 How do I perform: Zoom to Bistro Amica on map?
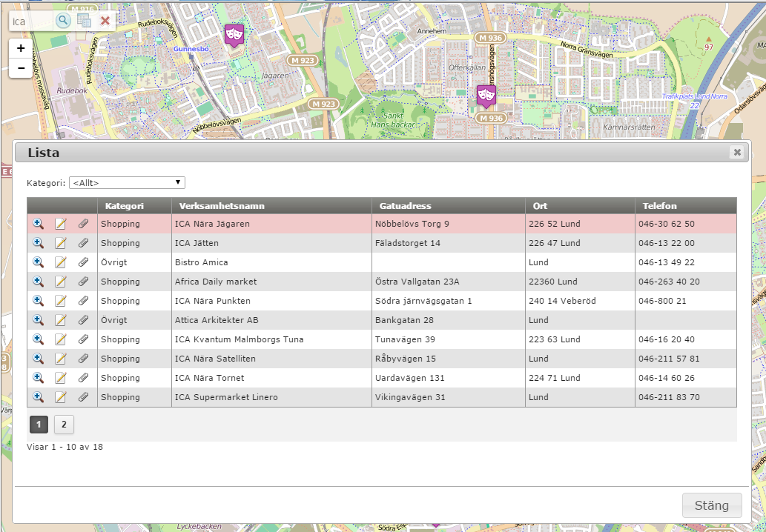pyautogui.click(x=38, y=262)
